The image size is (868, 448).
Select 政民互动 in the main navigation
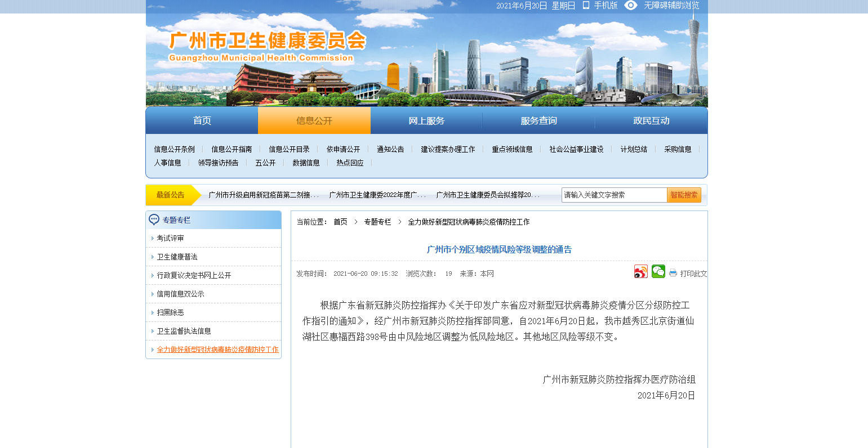[651, 120]
